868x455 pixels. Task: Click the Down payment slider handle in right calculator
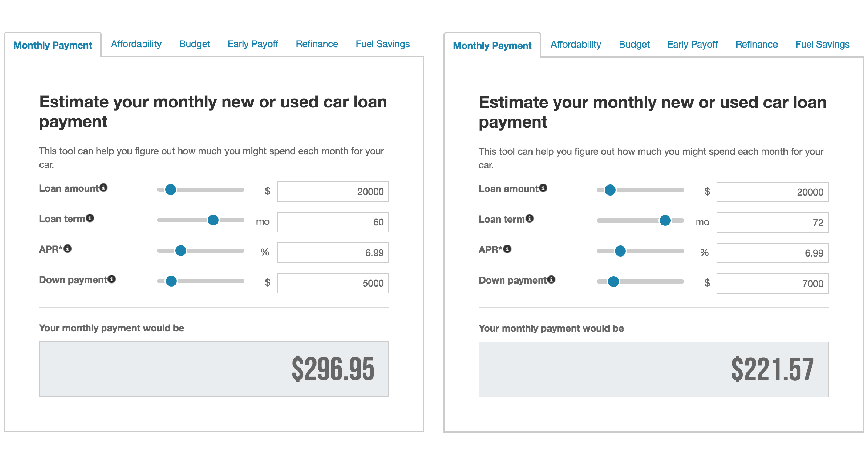click(614, 282)
